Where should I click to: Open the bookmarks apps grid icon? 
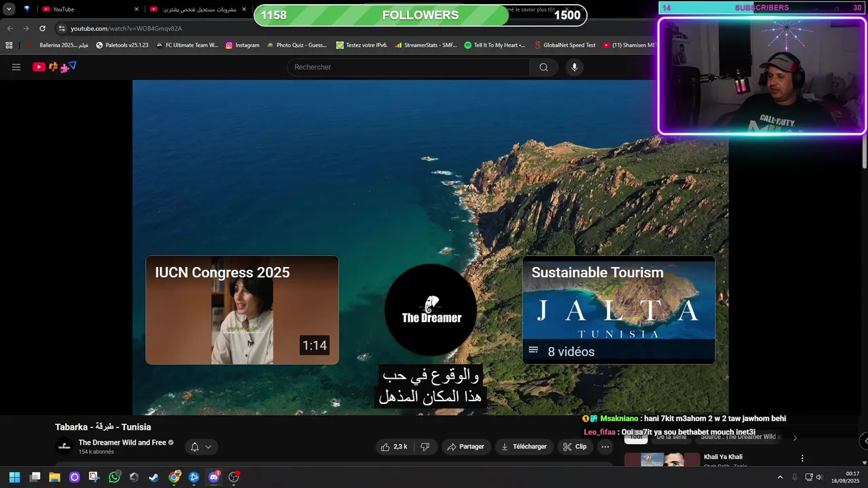[x=9, y=45]
